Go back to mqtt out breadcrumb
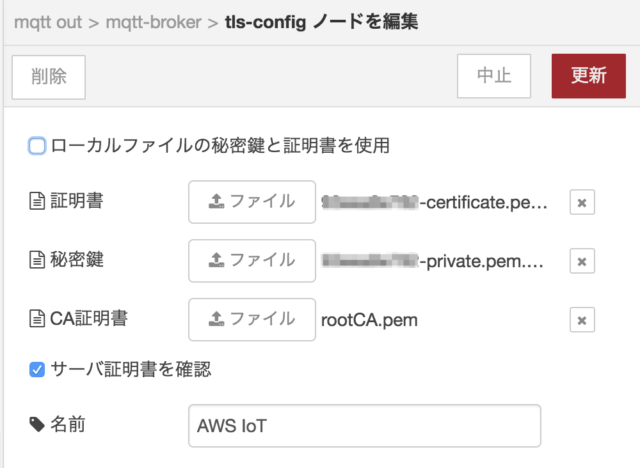This screenshot has width=640, height=468. (x=48, y=22)
